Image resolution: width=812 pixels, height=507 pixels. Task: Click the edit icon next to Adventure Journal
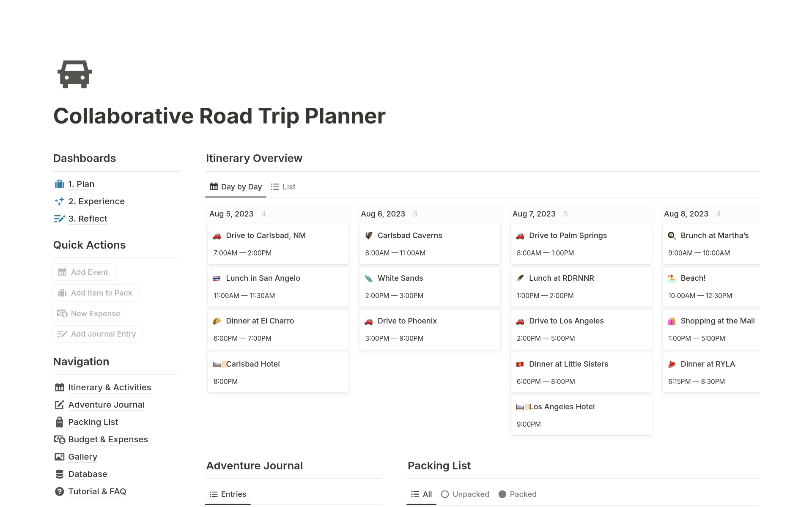coord(59,405)
